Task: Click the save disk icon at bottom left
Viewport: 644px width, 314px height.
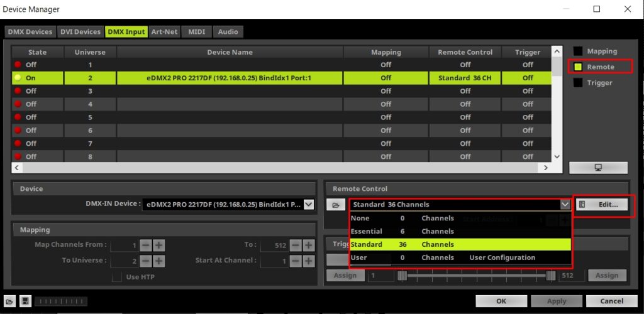Action: 25,301
